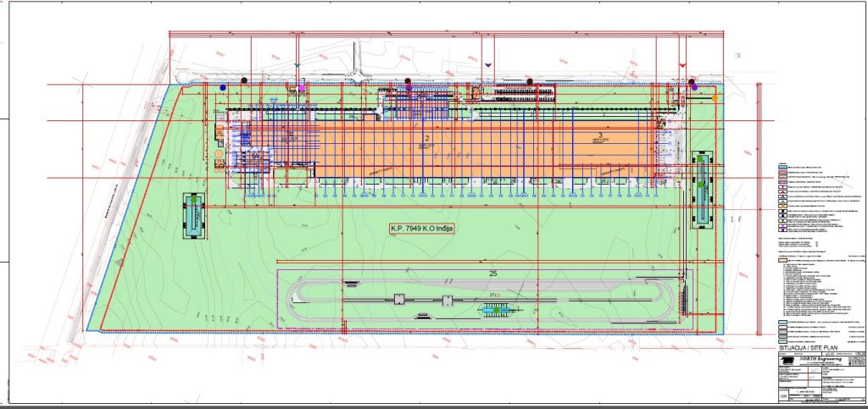Click the parking block north of building 3
The width and height of the screenshot is (868, 409).
coord(524,91)
